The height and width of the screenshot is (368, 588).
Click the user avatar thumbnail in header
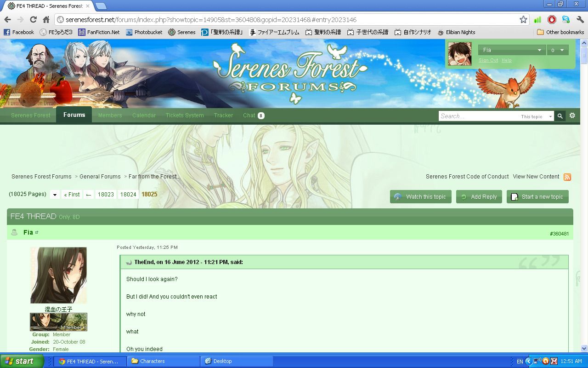460,54
